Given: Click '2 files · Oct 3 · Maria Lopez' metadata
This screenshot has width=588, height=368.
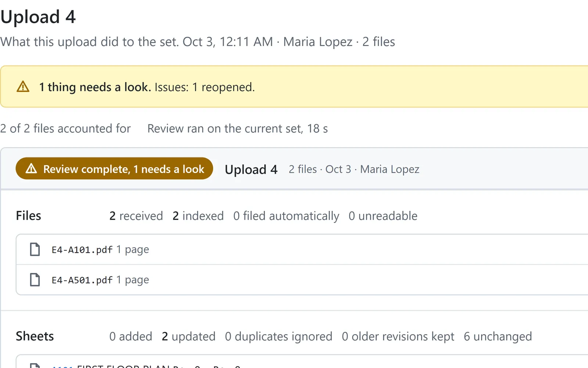Looking at the screenshot, I should coord(354,169).
